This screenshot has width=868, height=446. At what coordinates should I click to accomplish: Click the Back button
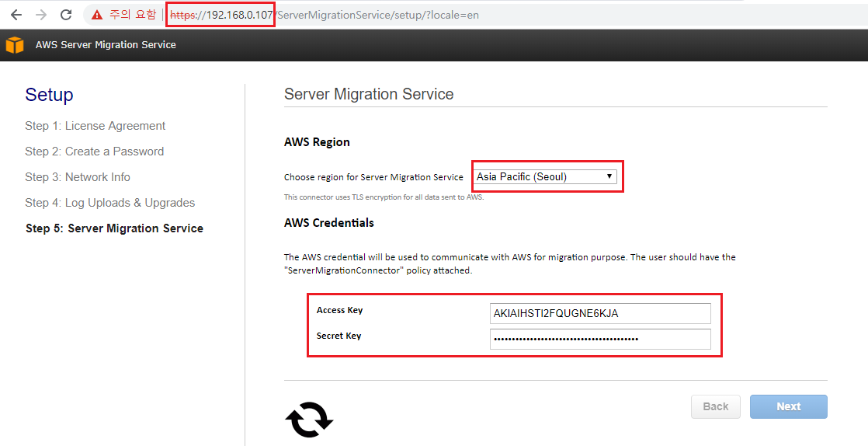(x=715, y=406)
